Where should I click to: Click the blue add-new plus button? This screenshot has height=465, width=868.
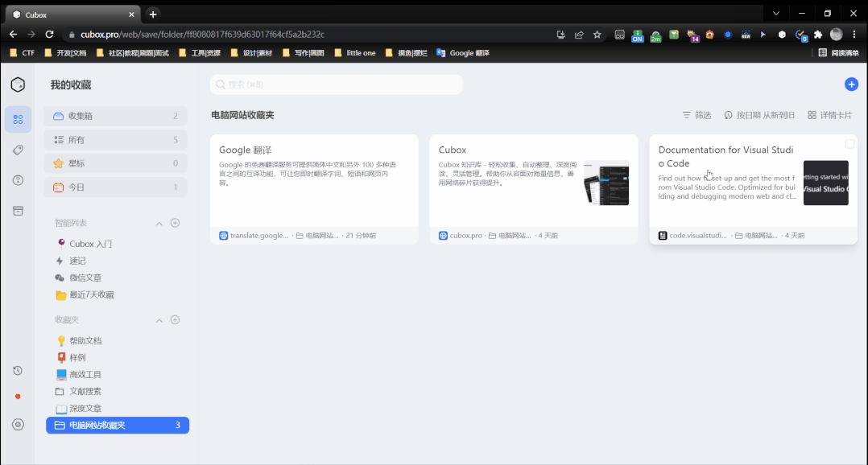pyautogui.click(x=851, y=84)
